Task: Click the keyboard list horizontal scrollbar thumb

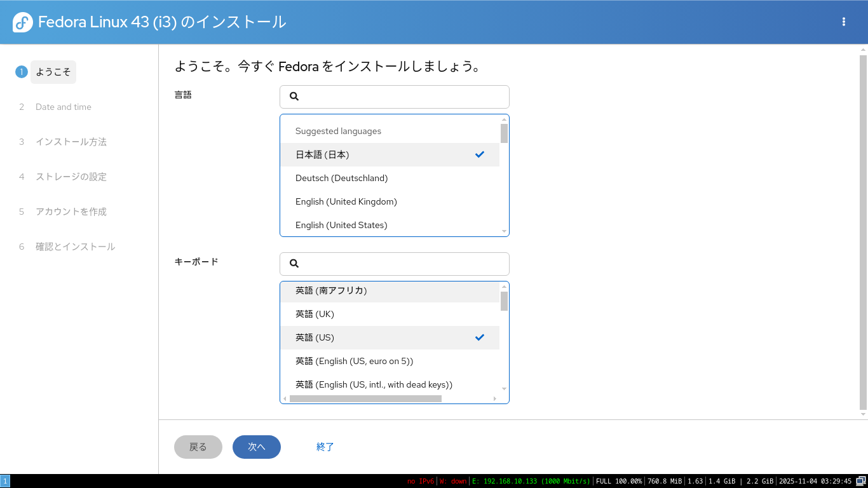Action: click(365, 399)
